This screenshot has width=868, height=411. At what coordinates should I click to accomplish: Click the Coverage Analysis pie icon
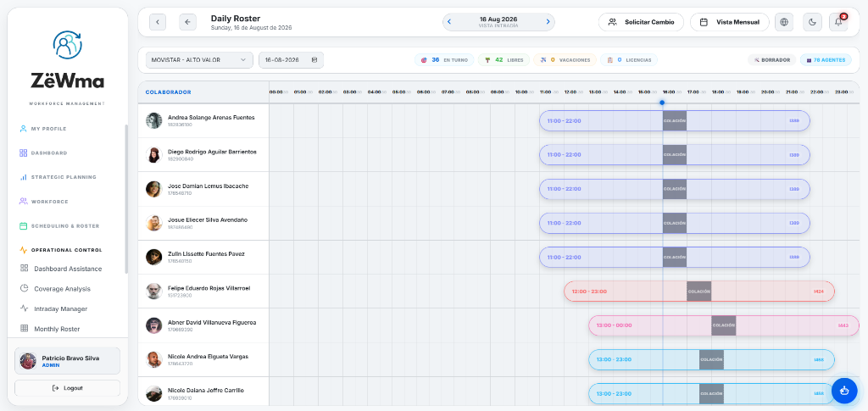(x=25, y=288)
